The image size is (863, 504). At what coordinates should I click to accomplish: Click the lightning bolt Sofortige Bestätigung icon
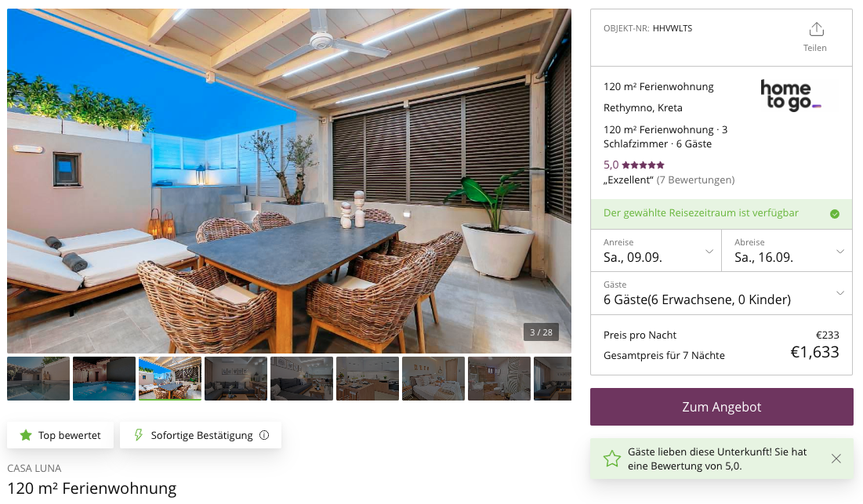click(x=139, y=435)
